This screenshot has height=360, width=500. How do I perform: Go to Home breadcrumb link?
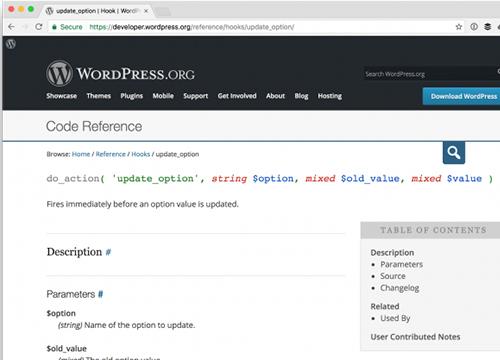point(81,154)
